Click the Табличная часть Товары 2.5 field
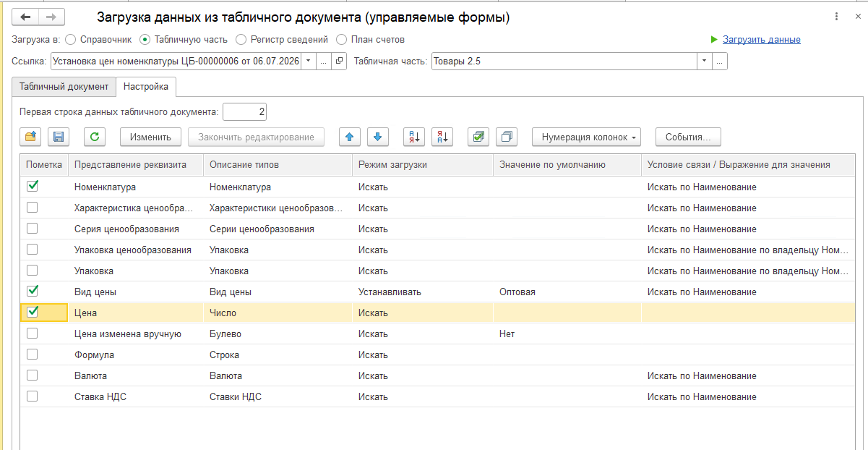868x450 pixels. pos(564,61)
